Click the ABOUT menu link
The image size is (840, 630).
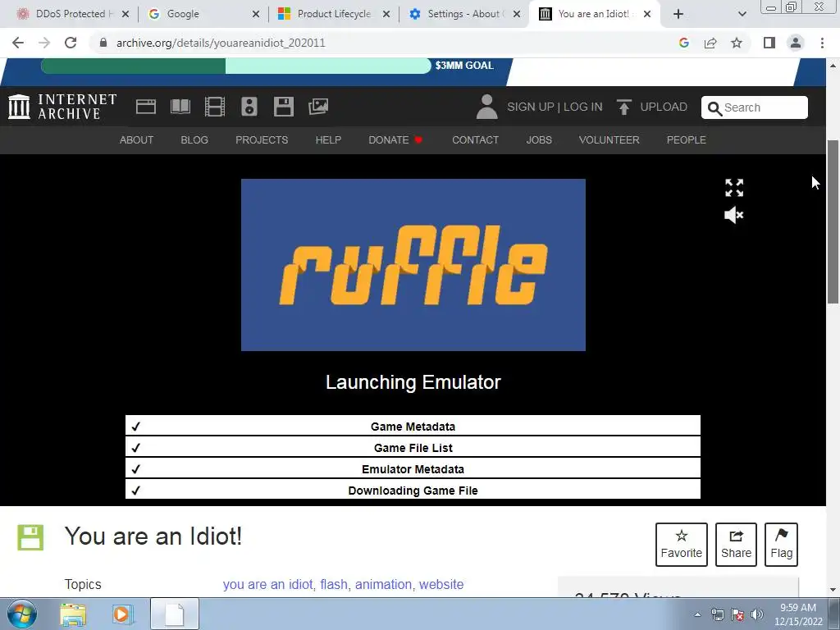(137, 139)
